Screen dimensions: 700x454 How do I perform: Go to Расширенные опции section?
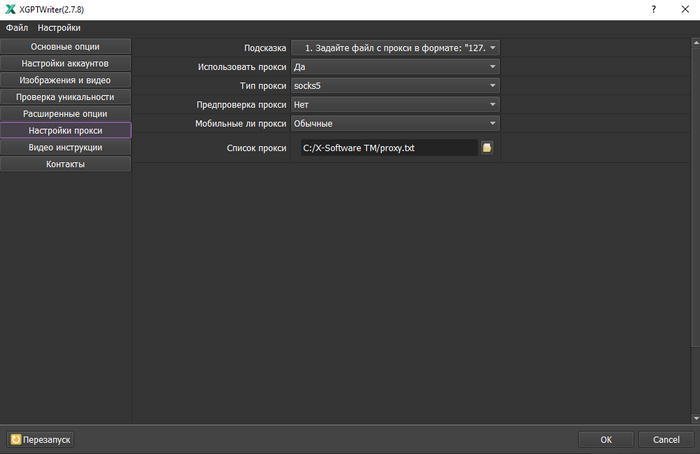pyautogui.click(x=65, y=114)
